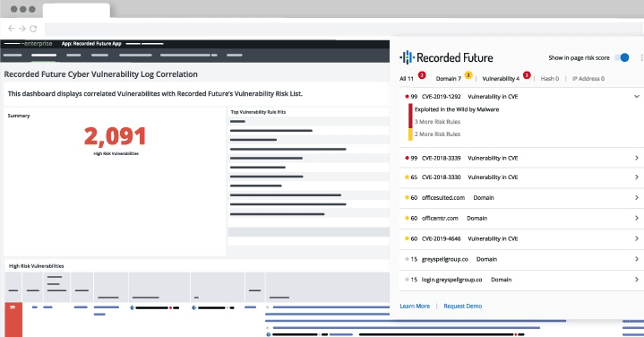The height and width of the screenshot is (337, 644).
Task: Reload the page with refresh icon
Action: [x=33, y=29]
